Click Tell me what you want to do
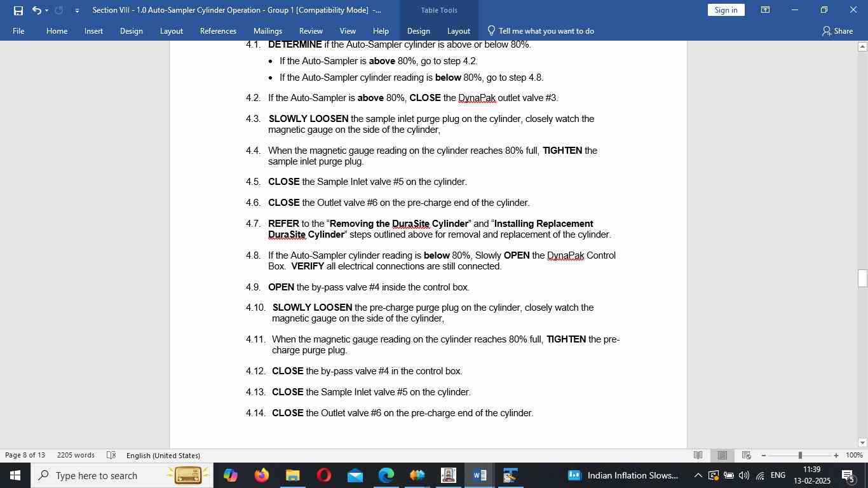 (541, 30)
